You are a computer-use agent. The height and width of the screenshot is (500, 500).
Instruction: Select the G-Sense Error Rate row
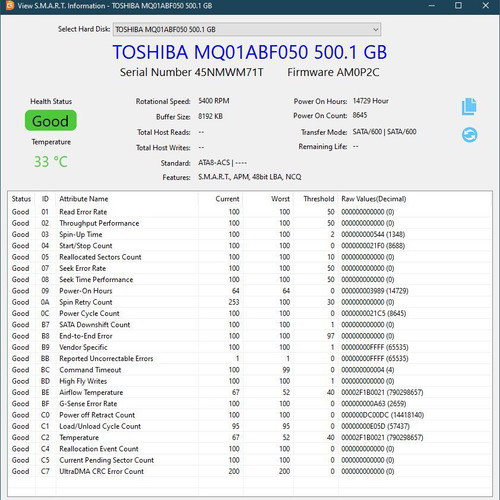250,404
